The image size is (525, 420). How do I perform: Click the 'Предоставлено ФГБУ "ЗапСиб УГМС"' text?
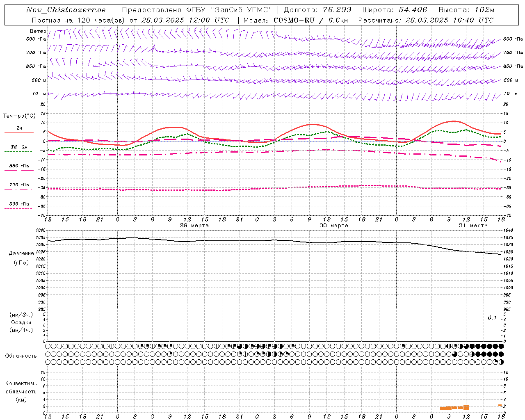click(197, 10)
